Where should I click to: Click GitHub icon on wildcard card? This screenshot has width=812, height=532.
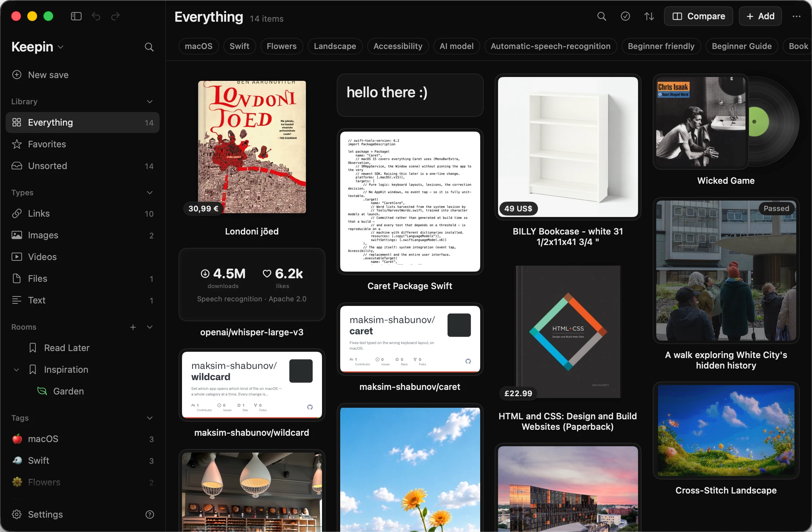click(x=310, y=407)
